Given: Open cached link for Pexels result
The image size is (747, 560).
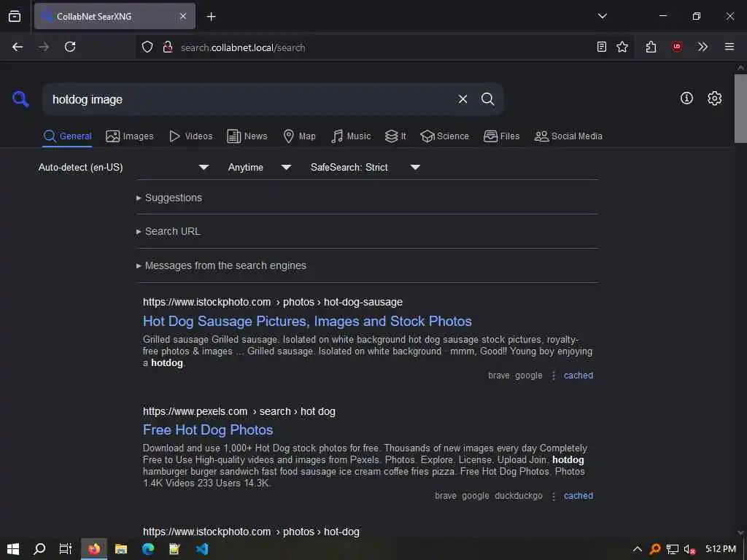Looking at the screenshot, I should coord(578,496).
